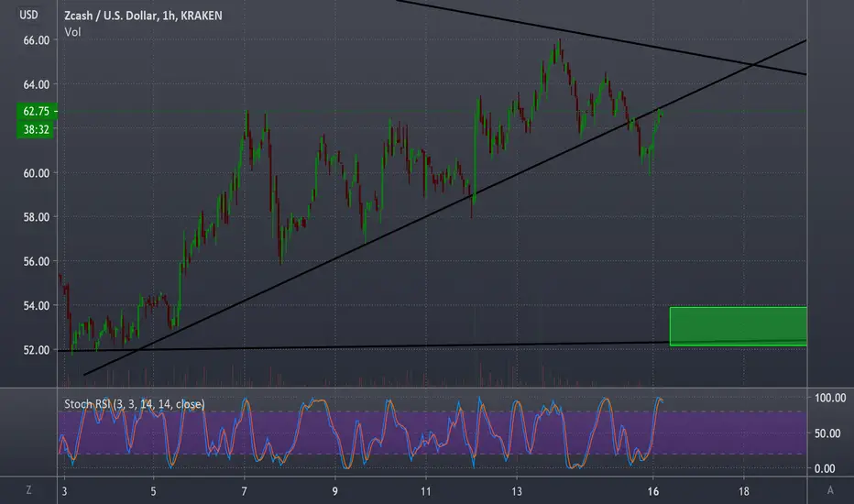Click the 0.00 Stoch RSI scale label

(x=825, y=468)
